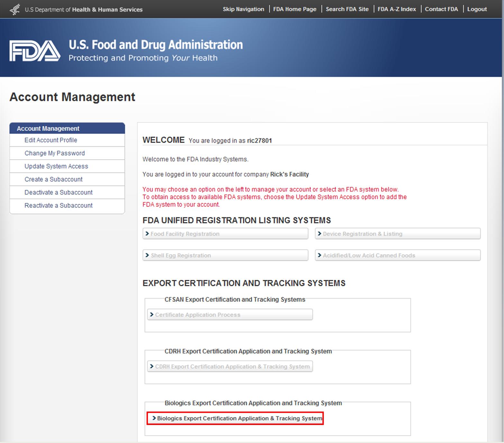This screenshot has height=443, width=504.
Task: Click the Shell Egg Registration chevron icon
Action: pos(147,255)
